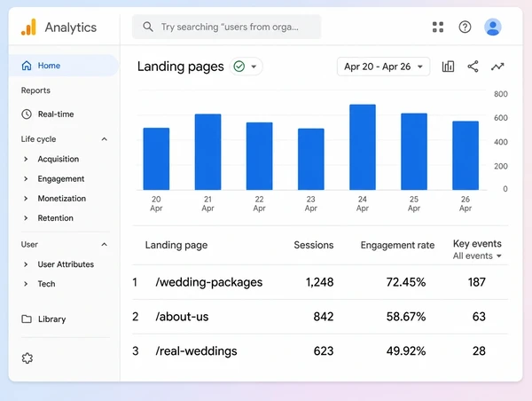Click the 58.67% engagement rate value
The width and height of the screenshot is (532, 401).
click(x=406, y=317)
